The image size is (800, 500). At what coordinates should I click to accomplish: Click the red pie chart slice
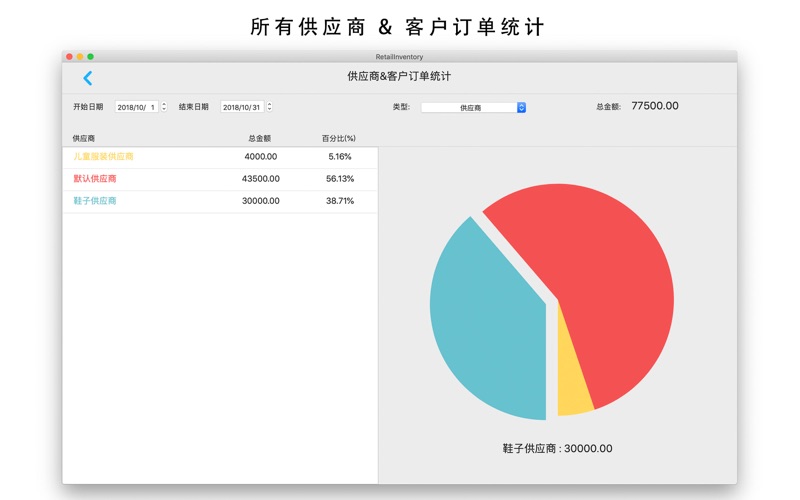coord(600,270)
